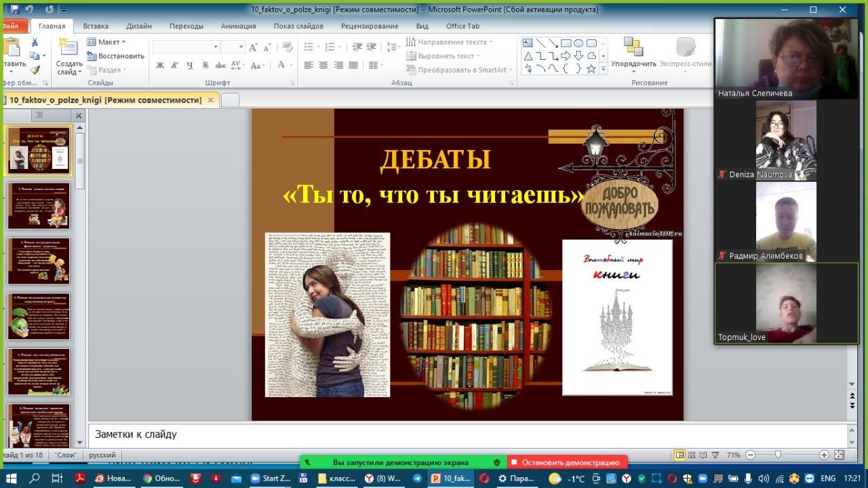Switch to slide sorter view
The height and width of the screenshot is (488, 868).
(x=691, y=455)
